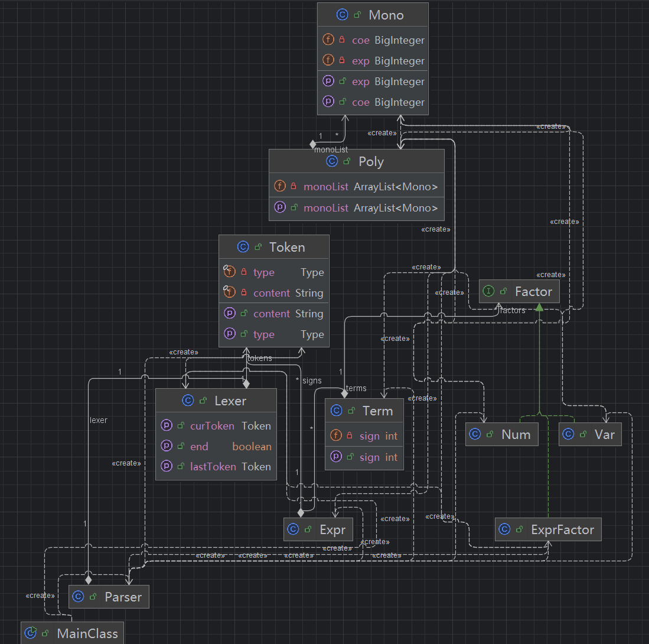Select private field content String in Token
The image size is (649, 644).
[x=273, y=293]
